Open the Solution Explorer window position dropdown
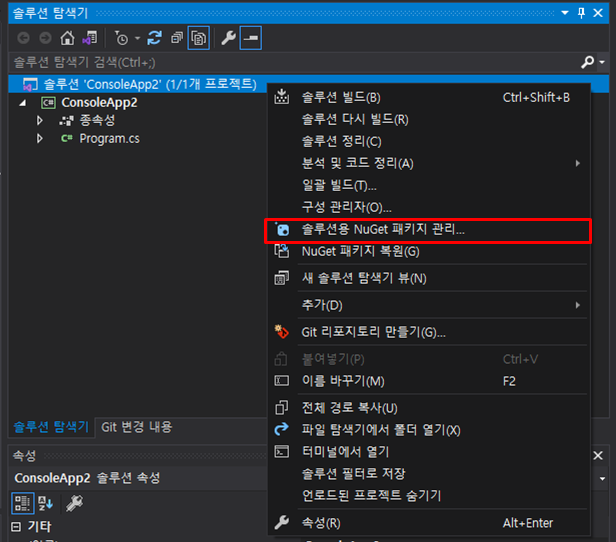The height and width of the screenshot is (542, 616). [565, 13]
